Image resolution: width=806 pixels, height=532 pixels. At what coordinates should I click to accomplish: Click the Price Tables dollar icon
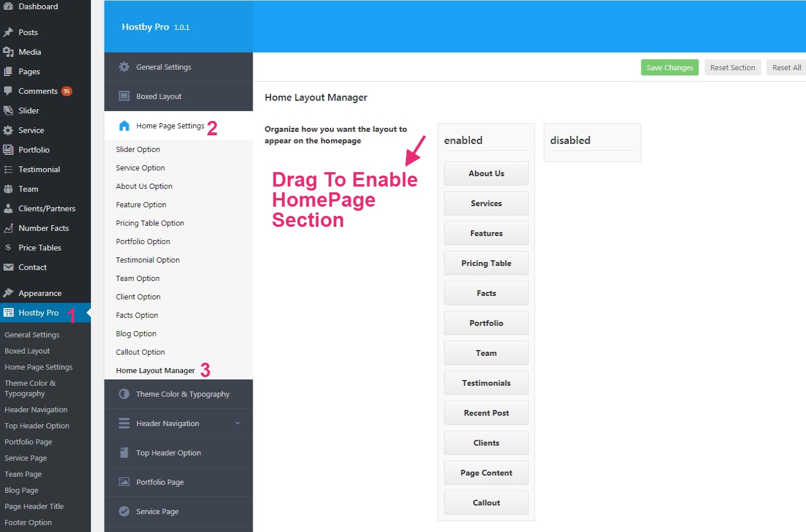tap(8, 248)
